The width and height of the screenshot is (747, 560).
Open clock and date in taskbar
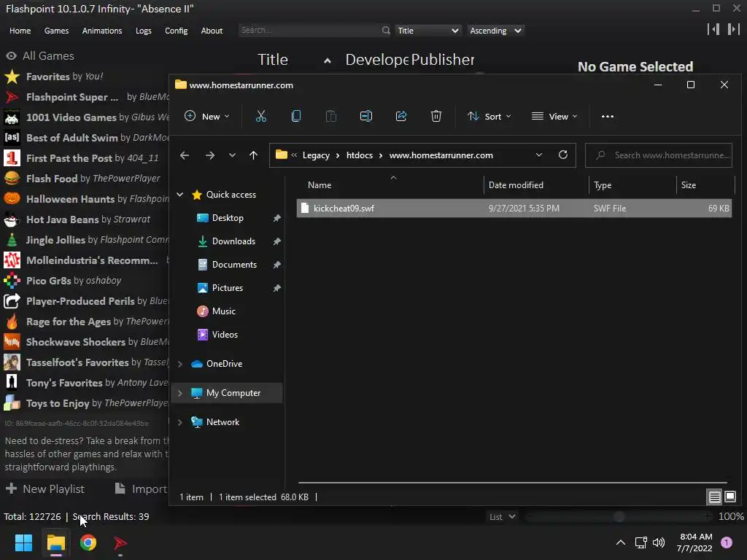point(694,542)
